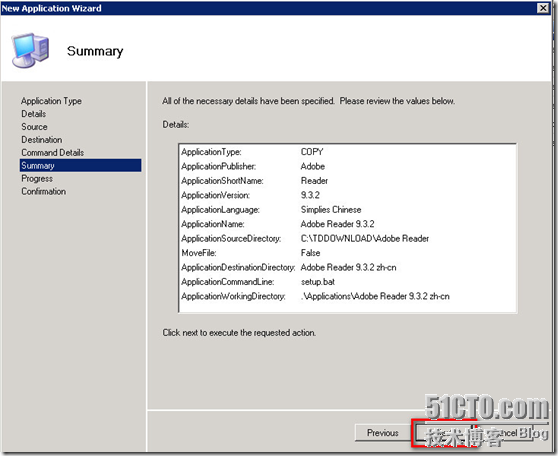Viewport: 558px width, 456px height.
Task: Click the computer wizard icon in header
Action: pyautogui.click(x=30, y=50)
